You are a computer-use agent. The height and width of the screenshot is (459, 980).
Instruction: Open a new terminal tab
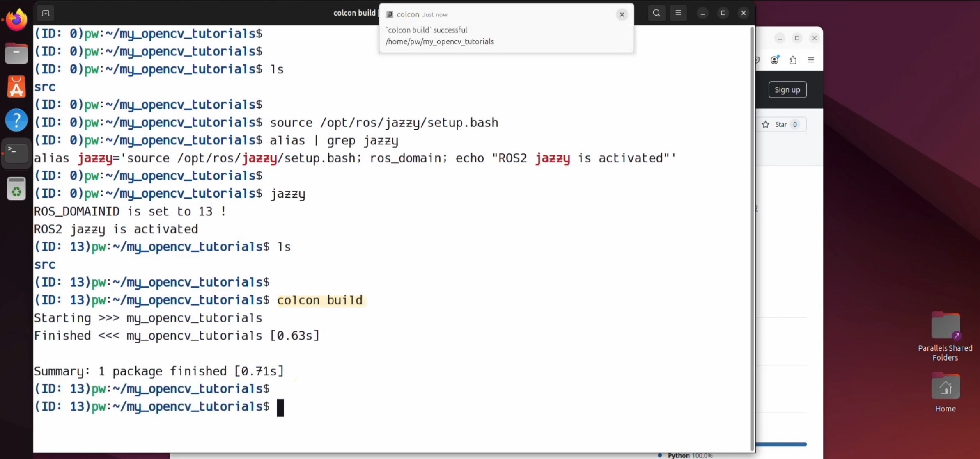coord(46,13)
